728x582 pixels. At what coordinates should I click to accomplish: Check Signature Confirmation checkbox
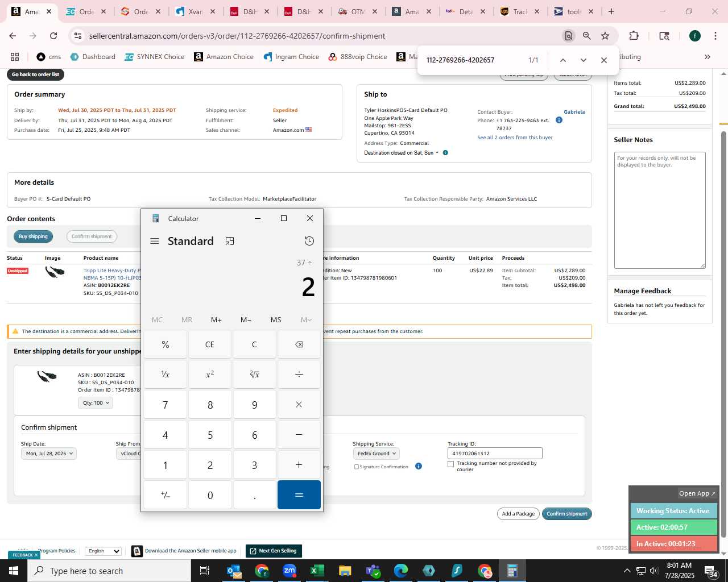click(357, 467)
